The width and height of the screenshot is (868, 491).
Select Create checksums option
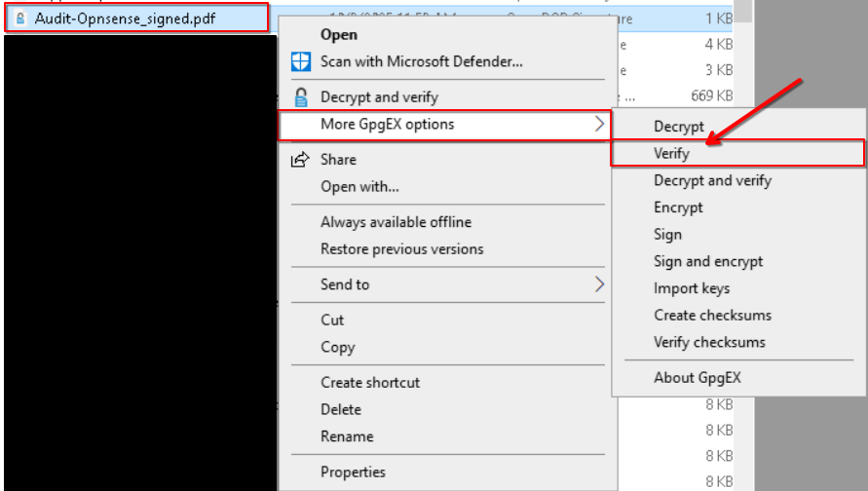click(x=712, y=316)
